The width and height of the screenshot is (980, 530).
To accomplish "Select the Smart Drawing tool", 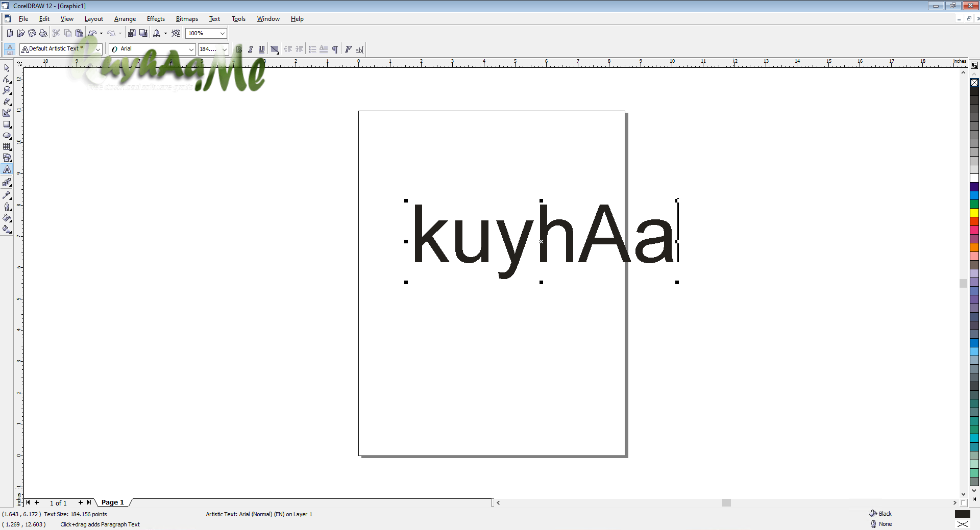I will (7, 113).
